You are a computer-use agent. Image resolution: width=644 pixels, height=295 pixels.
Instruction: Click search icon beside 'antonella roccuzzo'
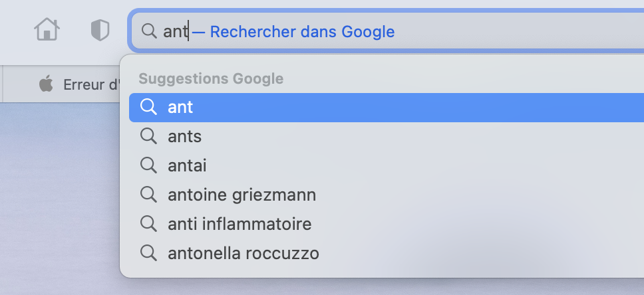[148, 253]
